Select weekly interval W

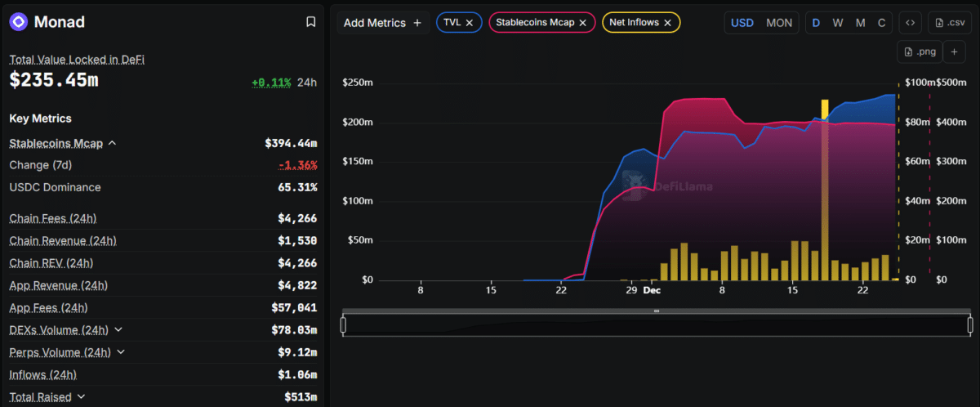click(x=838, y=23)
